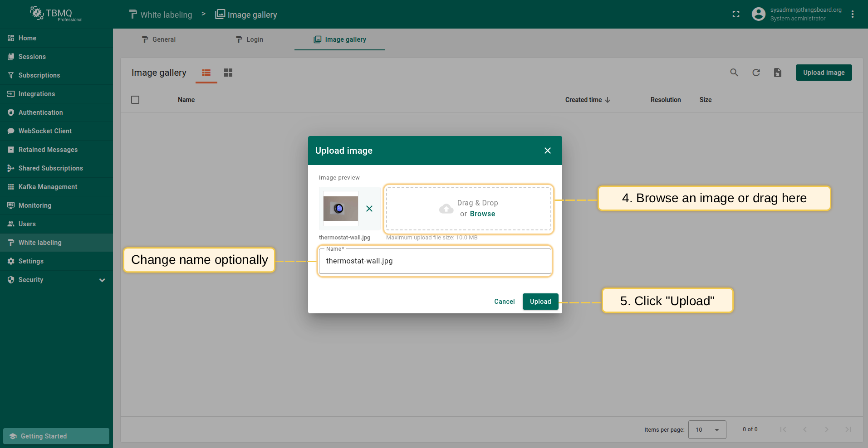Click the import image file icon

coord(777,73)
